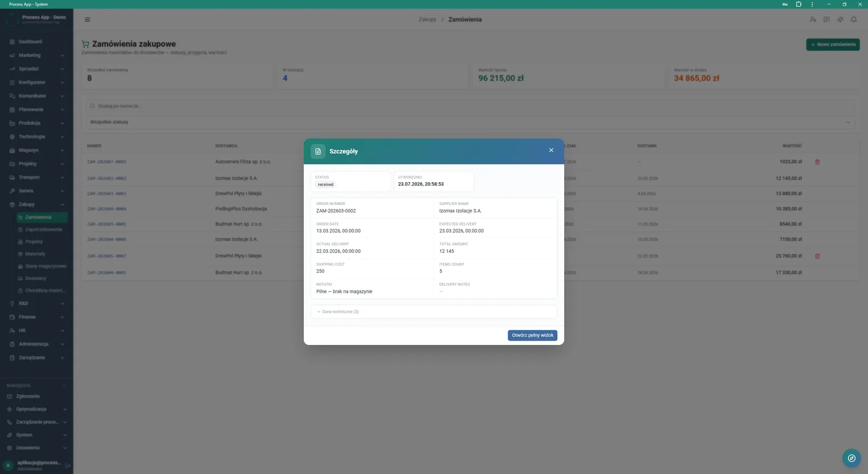Open the three-dot menu in title bar
868x474 pixels.
click(x=812, y=4)
